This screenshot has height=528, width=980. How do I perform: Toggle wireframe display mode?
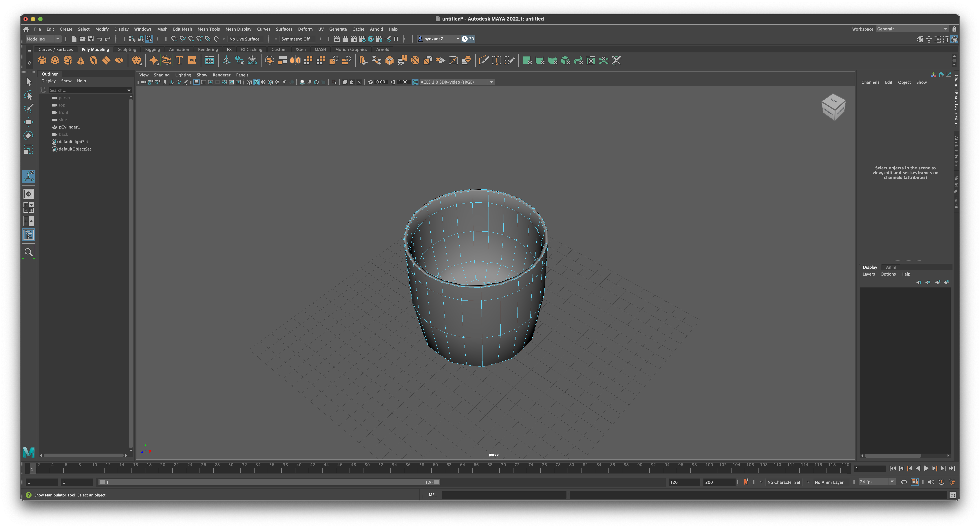pyautogui.click(x=249, y=82)
